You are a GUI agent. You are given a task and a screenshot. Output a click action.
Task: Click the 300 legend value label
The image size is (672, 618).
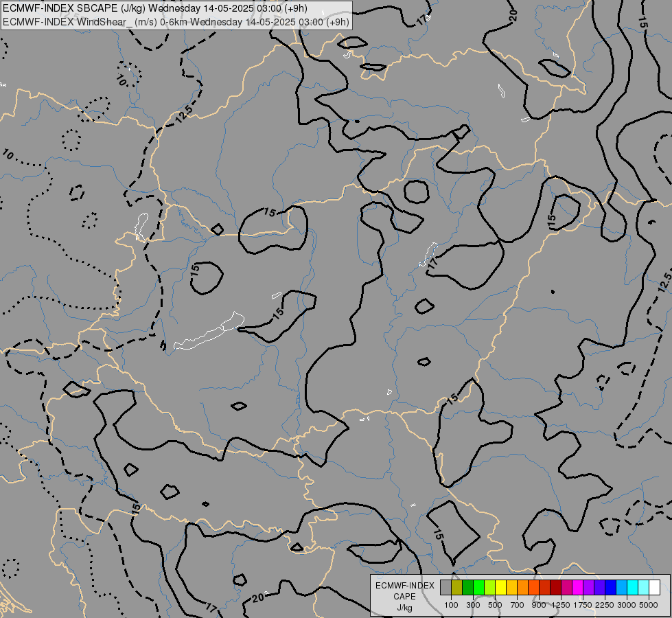(x=473, y=605)
